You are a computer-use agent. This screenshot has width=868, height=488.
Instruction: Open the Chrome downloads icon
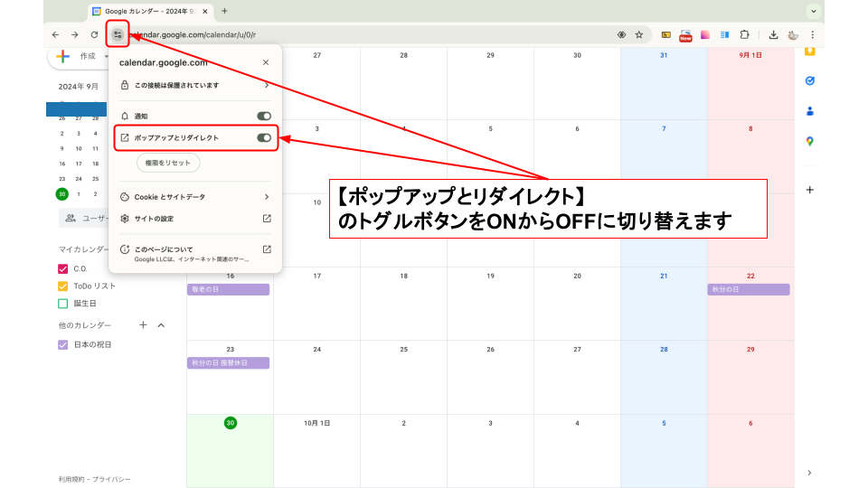pos(773,35)
